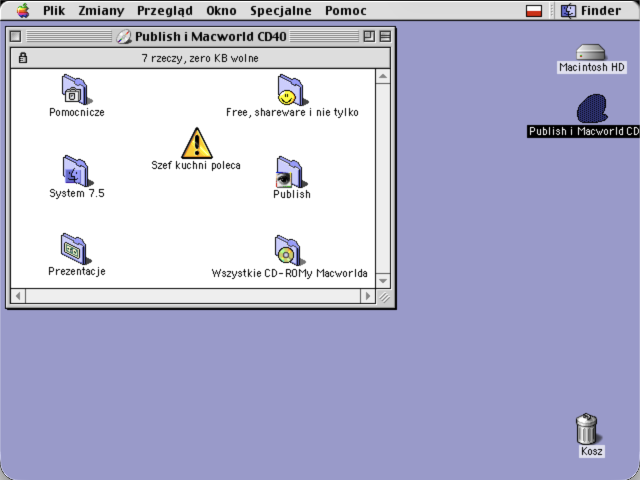Click the Pomocnicze folder label

77,112
